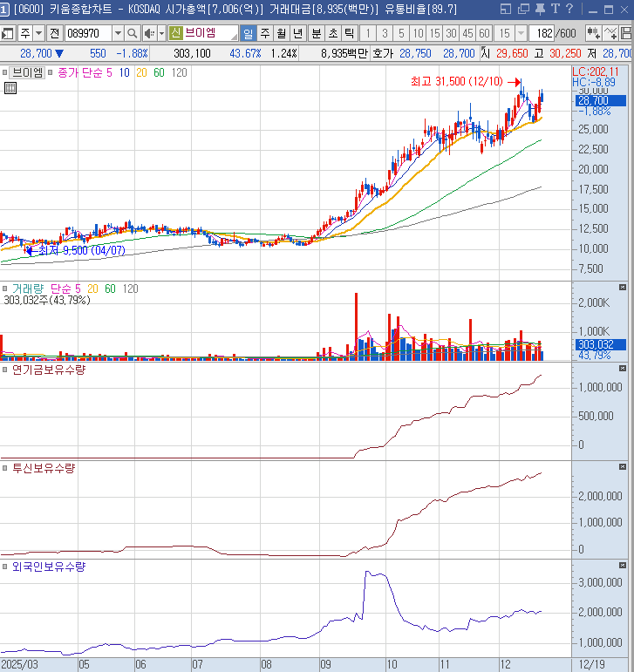Open the dropdown next to interval 15
Screen dimensions: 634x672
(521, 33)
